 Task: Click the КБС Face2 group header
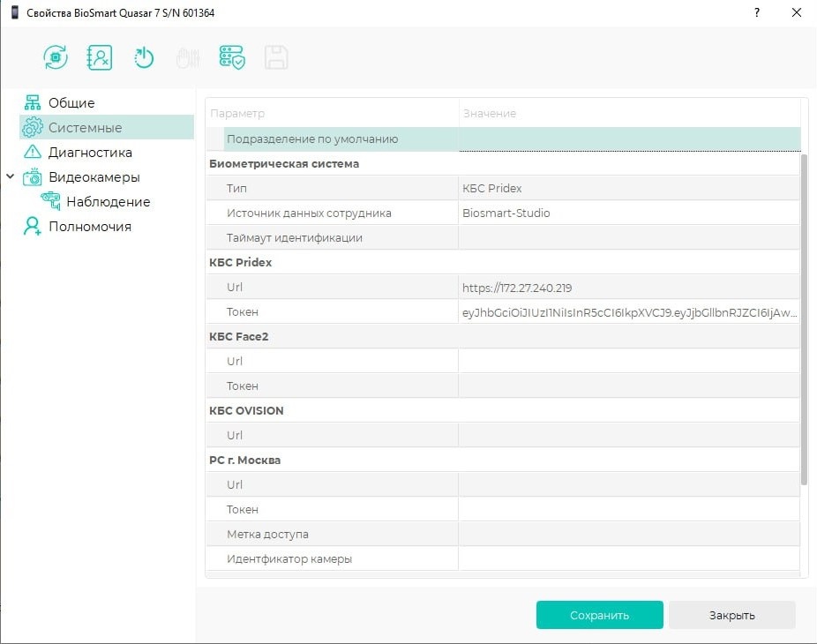[x=238, y=337]
